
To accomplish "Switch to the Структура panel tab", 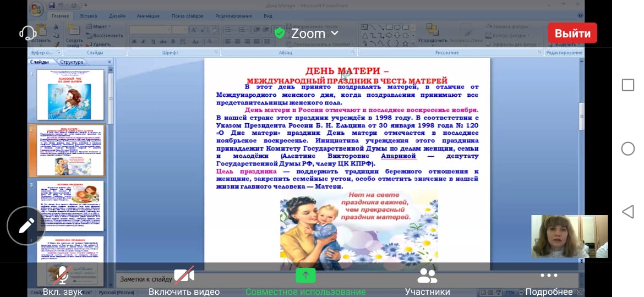I will click(x=72, y=62).
